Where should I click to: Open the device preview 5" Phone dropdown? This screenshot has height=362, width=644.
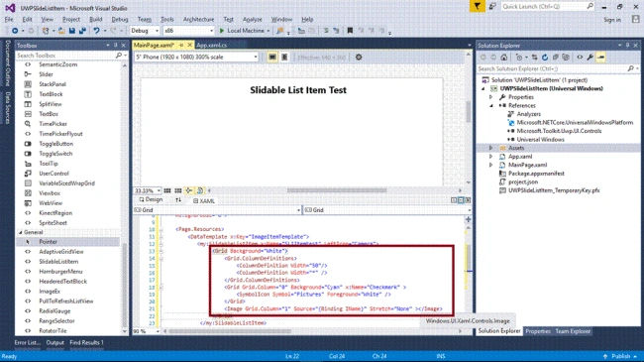click(x=197, y=58)
